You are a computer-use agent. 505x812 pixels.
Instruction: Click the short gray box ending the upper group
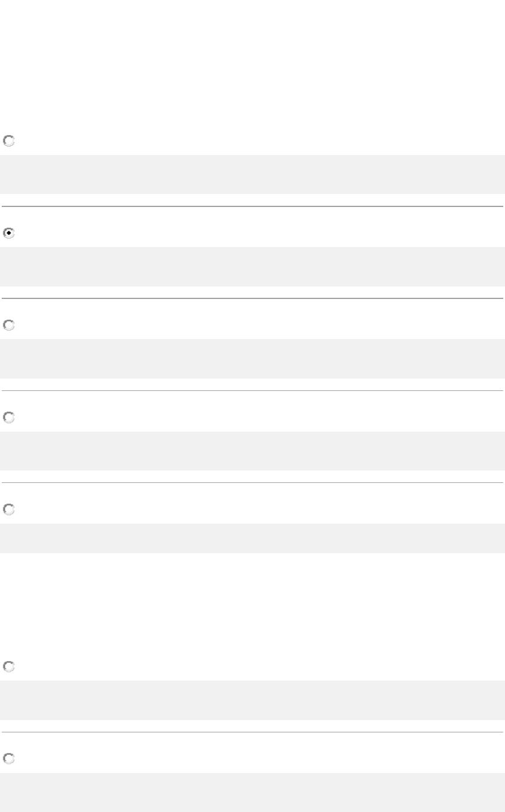click(x=252, y=538)
